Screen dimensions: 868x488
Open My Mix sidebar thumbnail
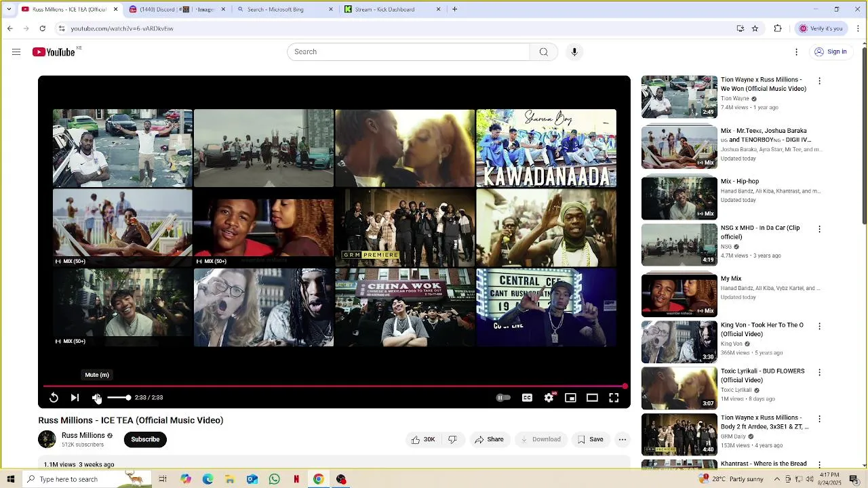click(x=679, y=296)
